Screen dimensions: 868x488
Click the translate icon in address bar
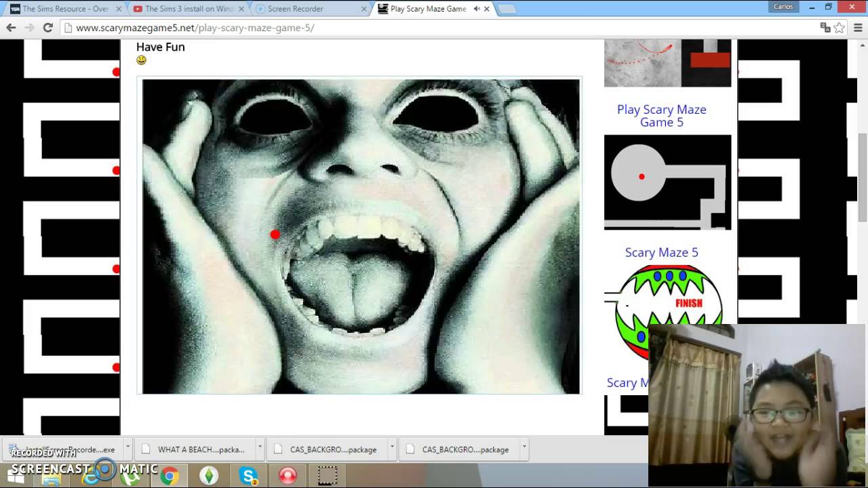825,28
